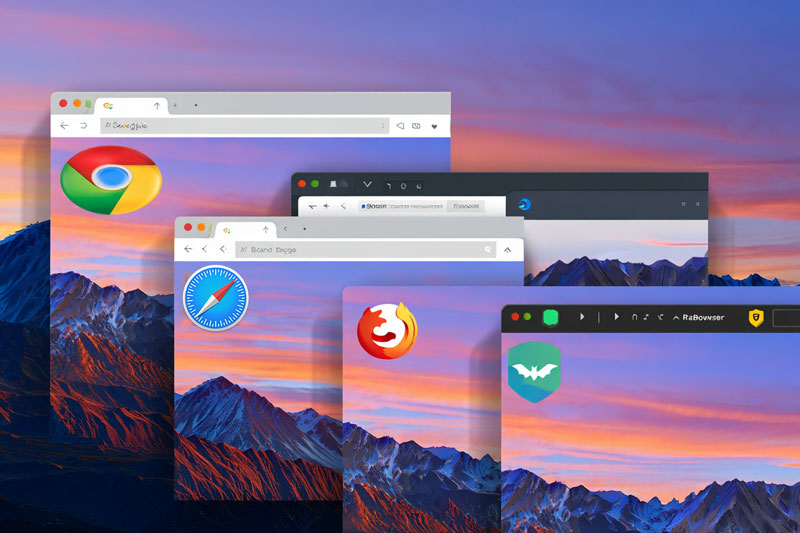Click the search magnifier in Safari address bar
This screenshot has height=533, width=800.
[x=488, y=249]
